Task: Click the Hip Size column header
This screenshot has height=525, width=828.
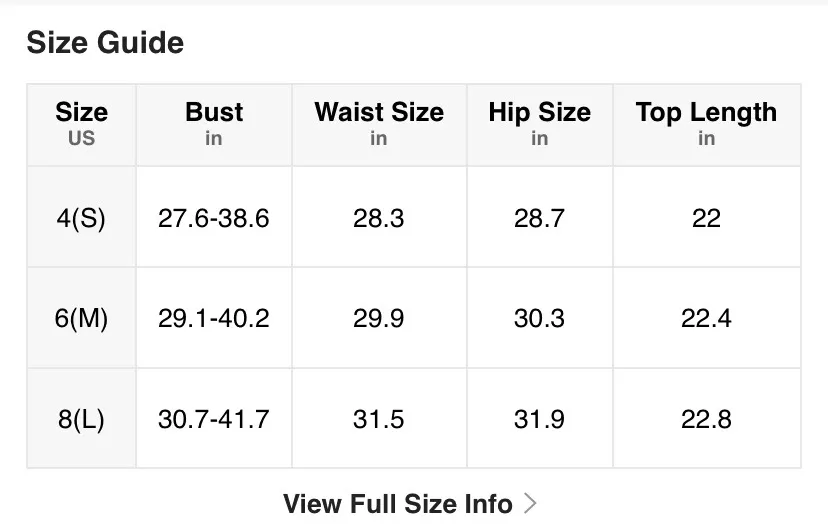Action: pyautogui.click(x=540, y=125)
